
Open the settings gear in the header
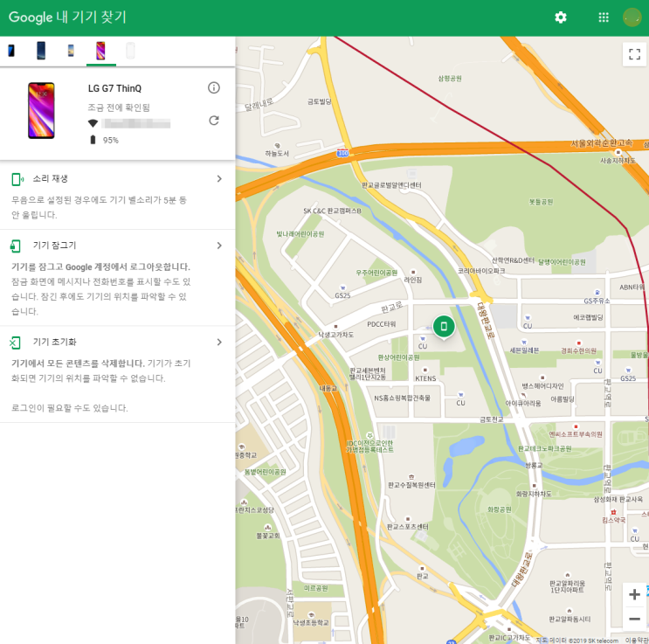(x=561, y=17)
